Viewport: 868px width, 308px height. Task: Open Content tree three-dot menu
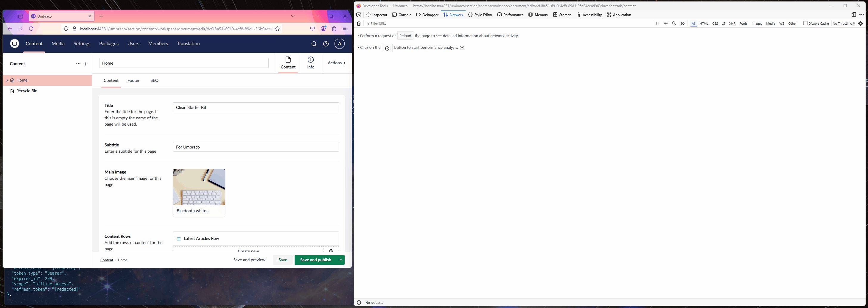(x=78, y=64)
